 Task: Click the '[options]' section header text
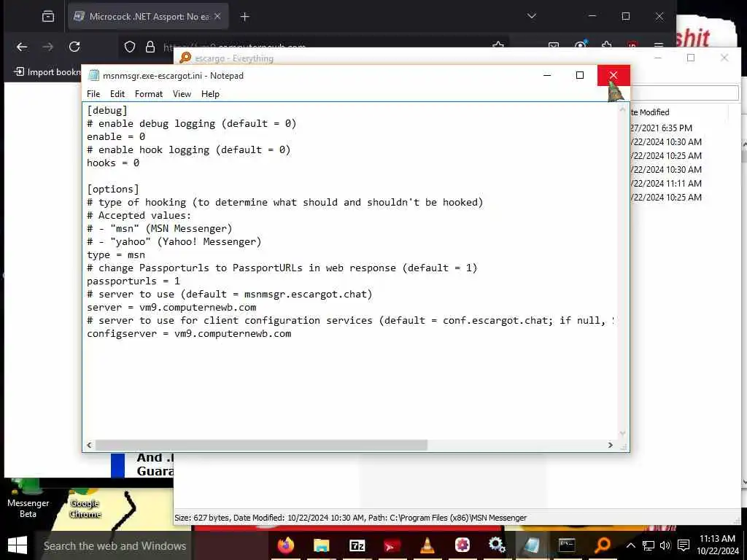(113, 189)
